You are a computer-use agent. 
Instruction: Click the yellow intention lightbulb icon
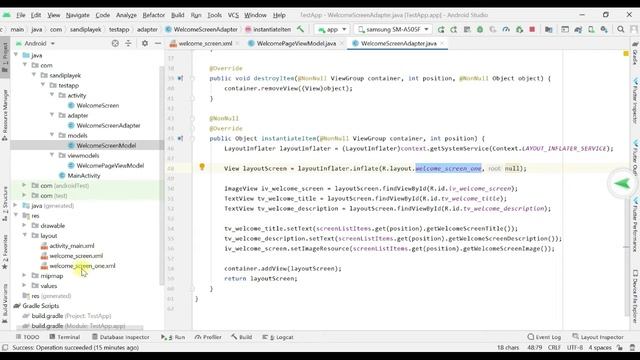[x=202, y=167]
